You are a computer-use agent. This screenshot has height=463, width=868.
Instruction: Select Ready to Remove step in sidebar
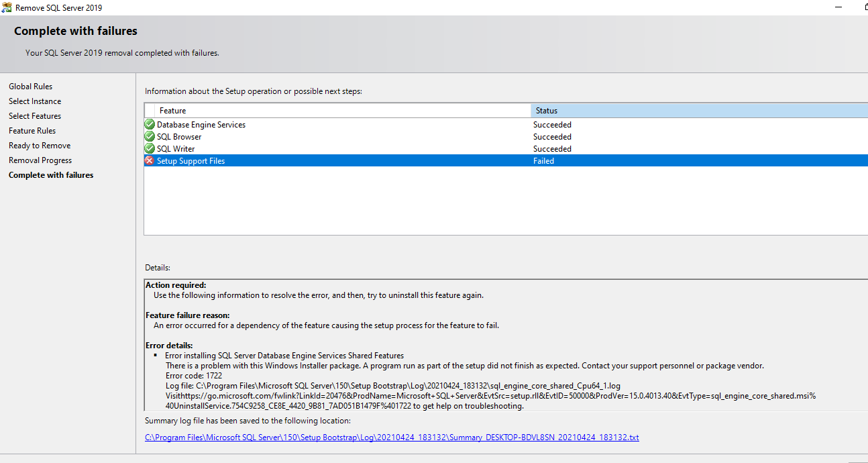click(40, 145)
